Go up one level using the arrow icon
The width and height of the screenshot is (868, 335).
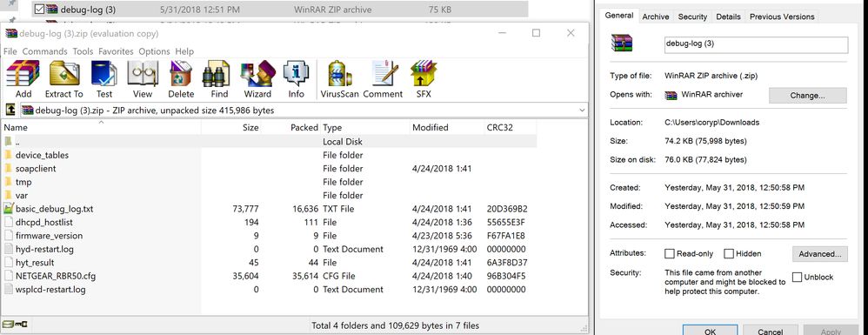(10, 110)
